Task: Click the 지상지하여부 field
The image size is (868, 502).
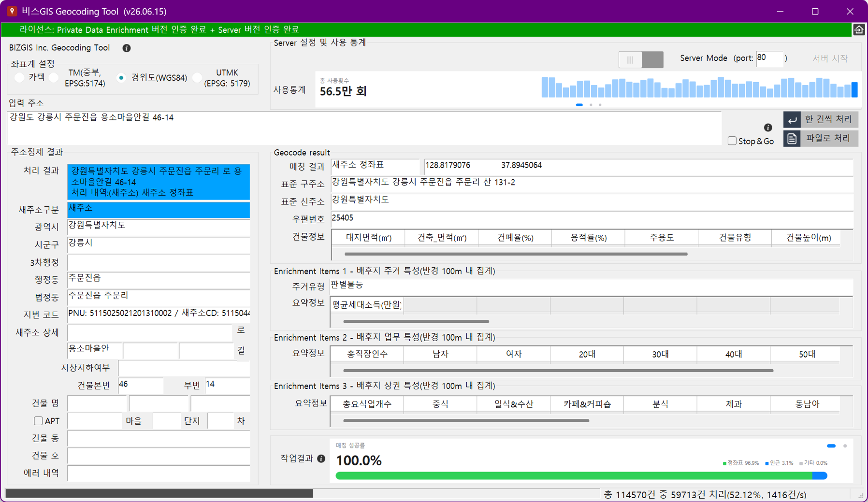Action: point(184,368)
